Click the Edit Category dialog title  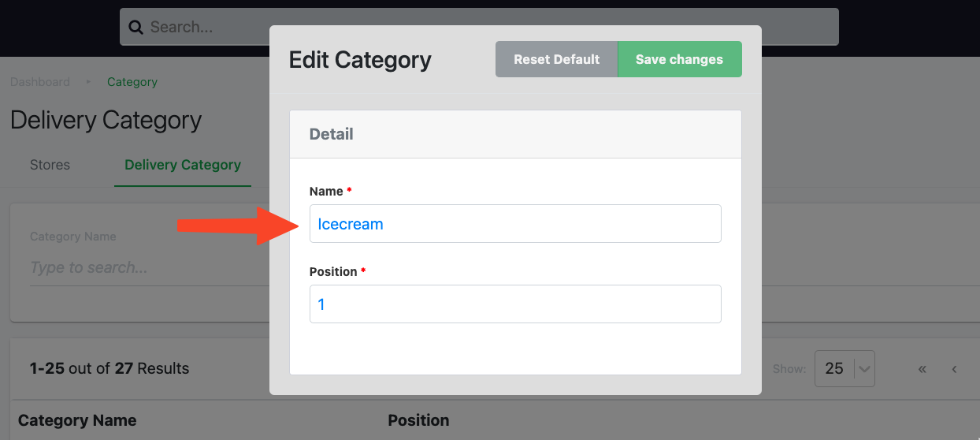(x=360, y=60)
